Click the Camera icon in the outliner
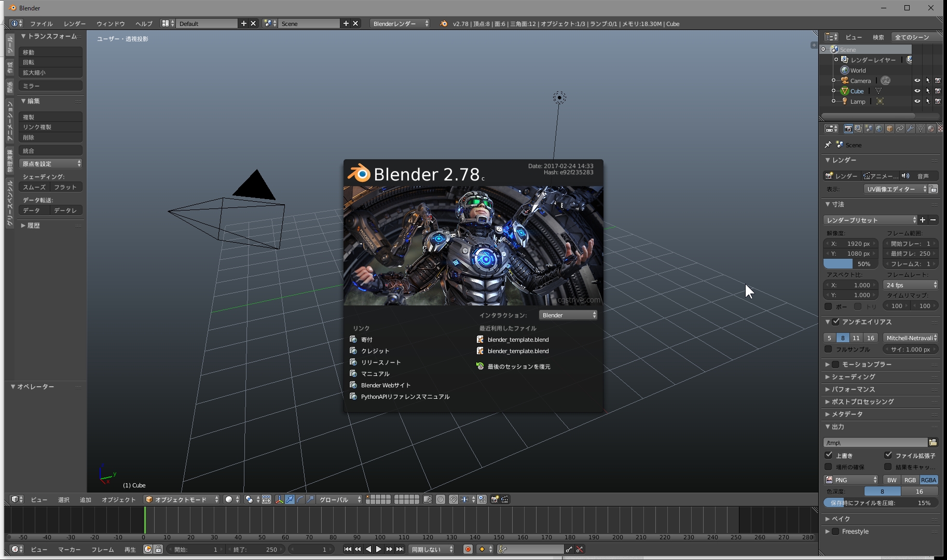Image resolution: width=947 pixels, height=560 pixels. pos(845,80)
